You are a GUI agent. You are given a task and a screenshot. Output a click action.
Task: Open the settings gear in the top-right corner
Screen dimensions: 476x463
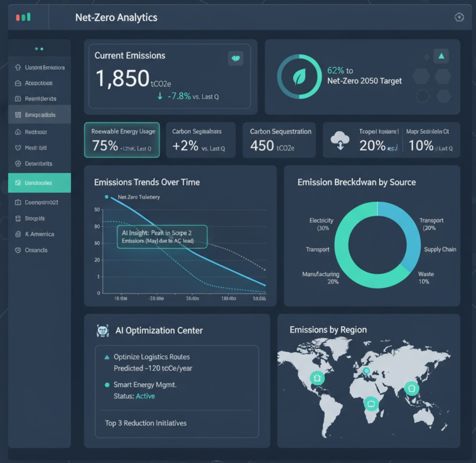click(459, 17)
